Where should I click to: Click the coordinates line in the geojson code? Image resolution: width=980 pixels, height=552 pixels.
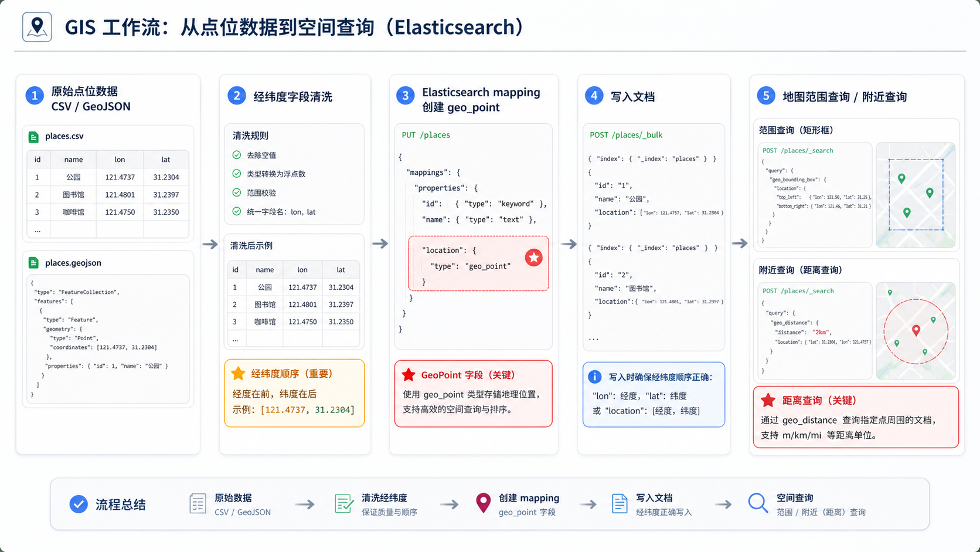(103, 348)
